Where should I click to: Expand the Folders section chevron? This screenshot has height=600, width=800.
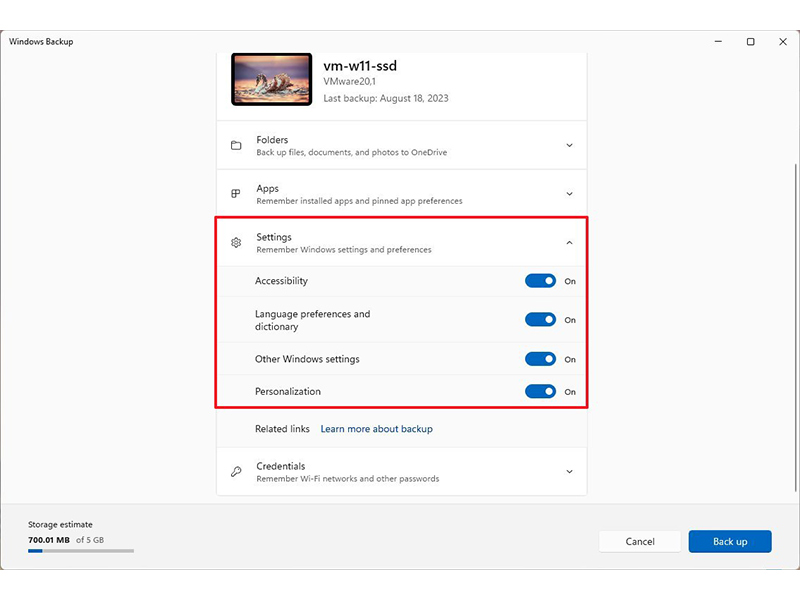pos(569,145)
